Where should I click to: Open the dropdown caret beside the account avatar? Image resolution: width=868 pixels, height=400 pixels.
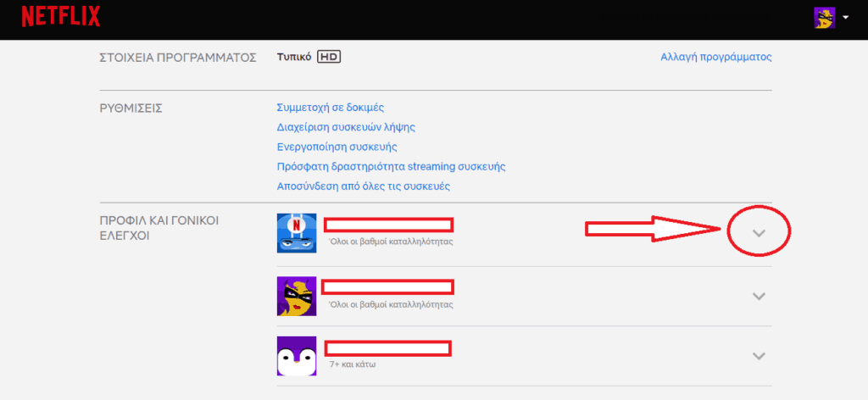pos(845,18)
